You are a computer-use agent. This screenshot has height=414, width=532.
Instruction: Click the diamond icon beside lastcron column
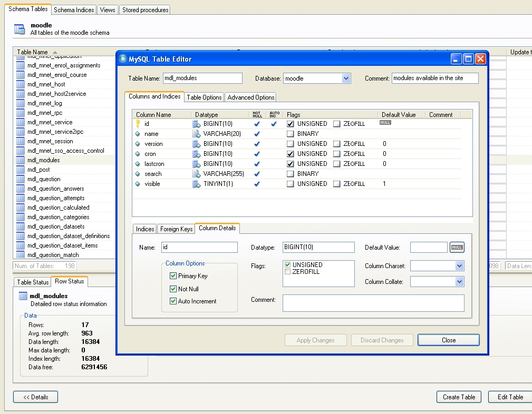tap(138, 164)
